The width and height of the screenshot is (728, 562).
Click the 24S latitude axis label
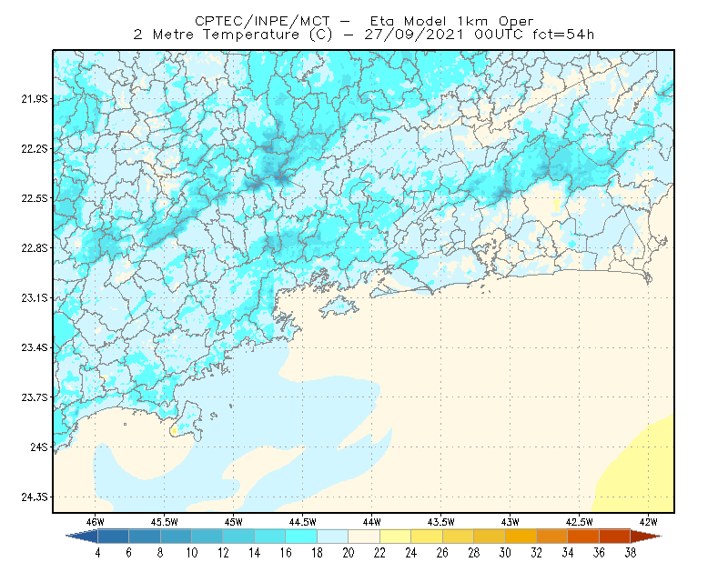pyautogui.click(x=39, y=447)
